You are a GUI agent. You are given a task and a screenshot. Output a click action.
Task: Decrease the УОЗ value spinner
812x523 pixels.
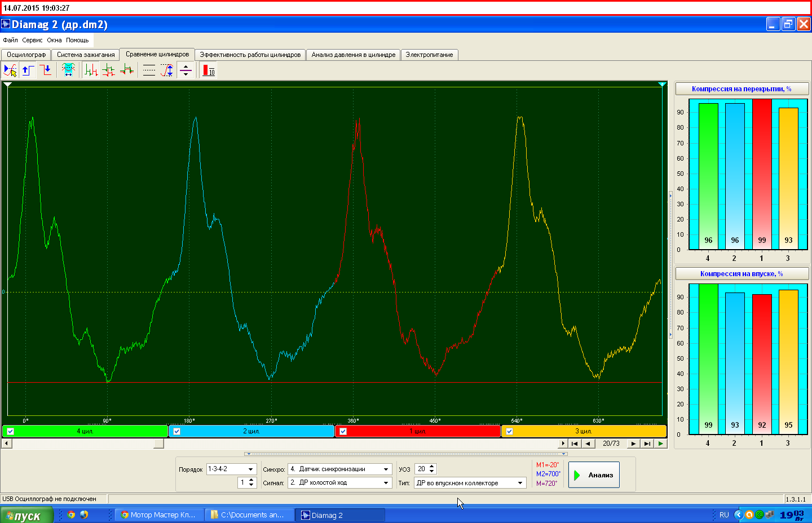coord(432,471)
